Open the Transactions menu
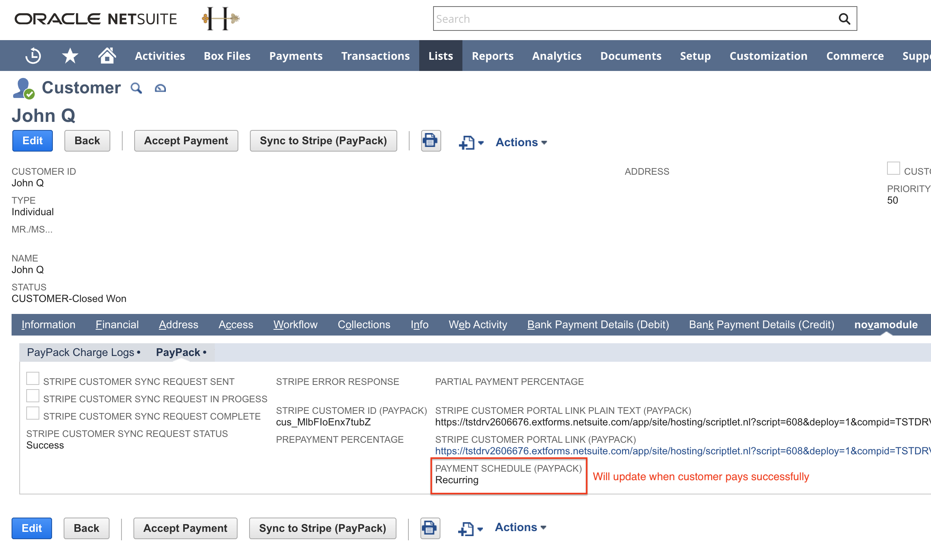Viewport: 931px width, 560px height. [x=375, y=56]
